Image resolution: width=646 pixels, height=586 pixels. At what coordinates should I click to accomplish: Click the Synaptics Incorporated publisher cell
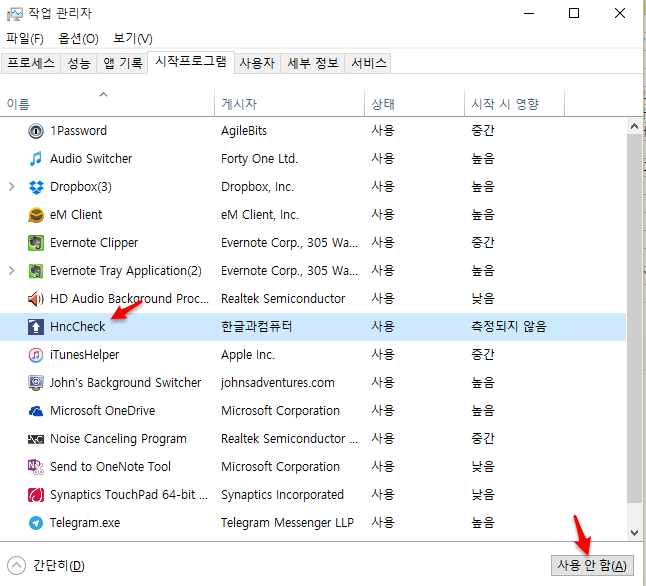point(282,495)
